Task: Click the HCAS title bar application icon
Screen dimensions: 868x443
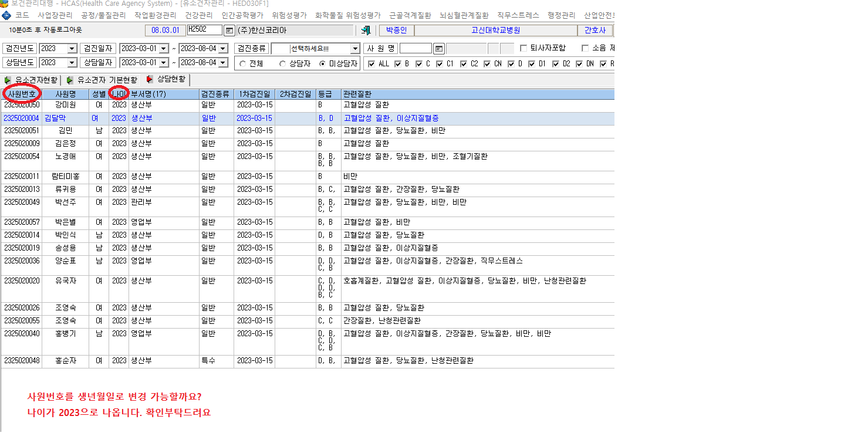Action: (x=4, y=4)
